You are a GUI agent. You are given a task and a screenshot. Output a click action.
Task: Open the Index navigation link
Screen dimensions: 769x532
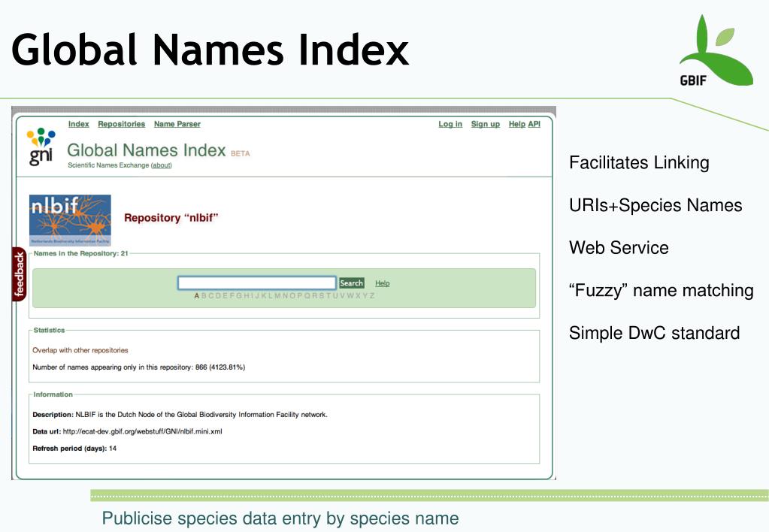pos(78,124)
